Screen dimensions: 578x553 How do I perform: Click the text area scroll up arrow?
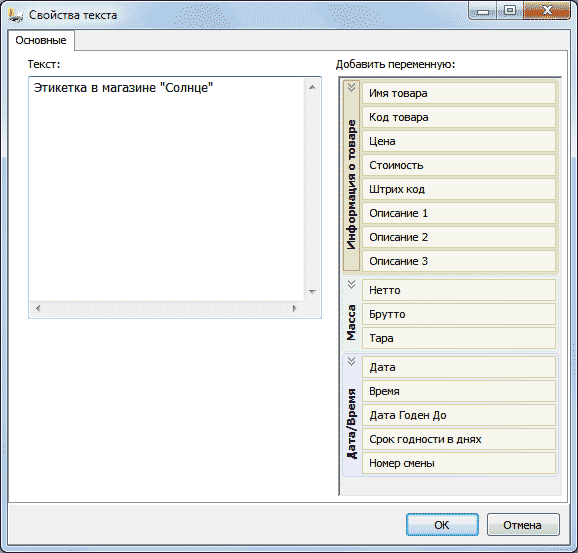click(x=312, y=87)
